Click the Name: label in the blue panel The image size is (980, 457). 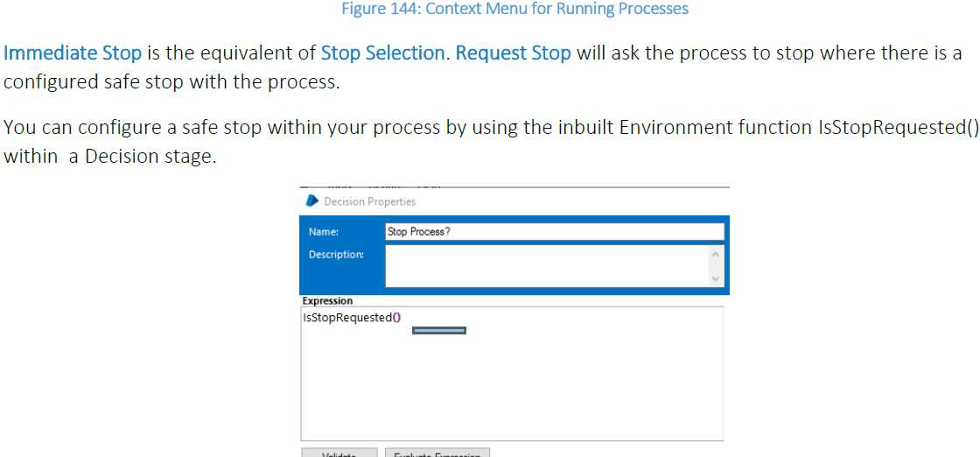pos(324,232)
